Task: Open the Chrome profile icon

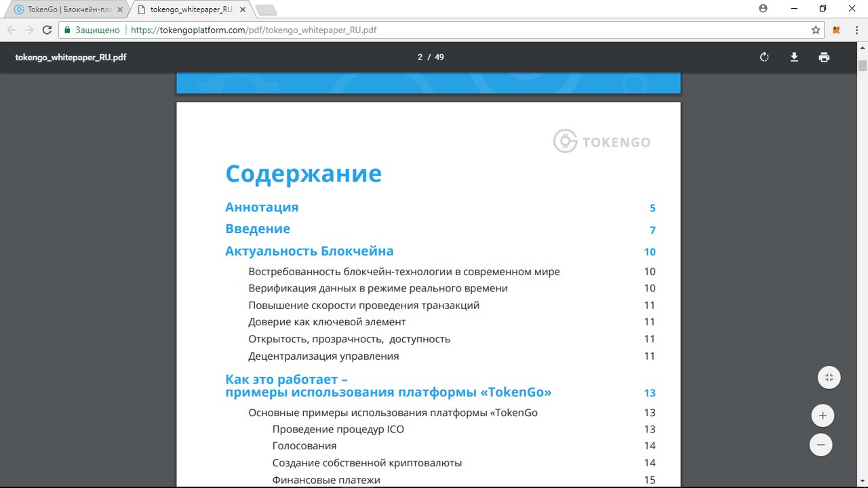Action: [x=764, y=9]
